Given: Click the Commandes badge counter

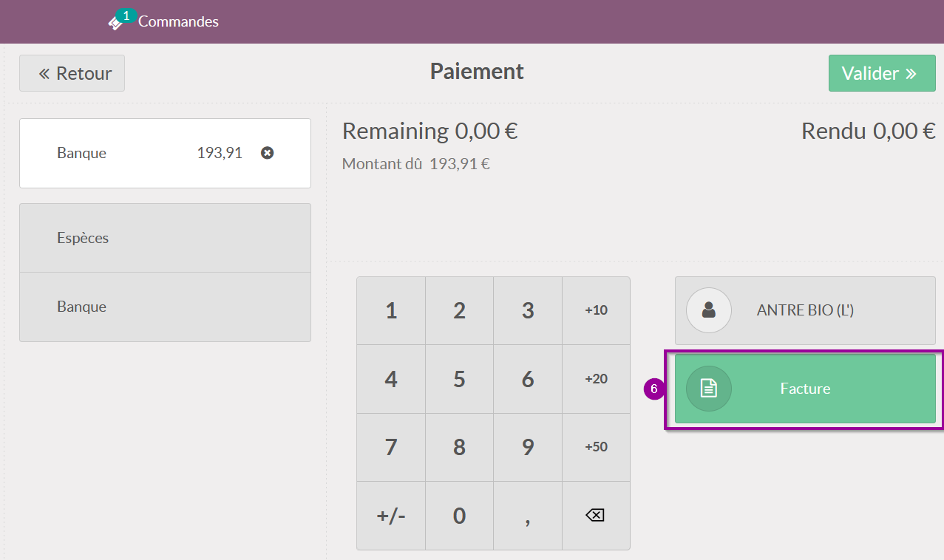Looking at the screenshot, I should [x=126, y=16].
